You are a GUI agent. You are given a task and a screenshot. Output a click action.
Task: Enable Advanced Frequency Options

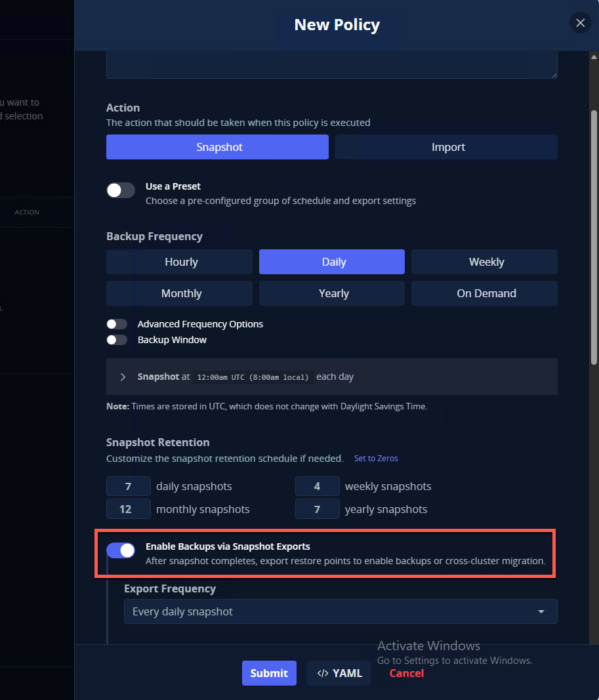[117, 324]
